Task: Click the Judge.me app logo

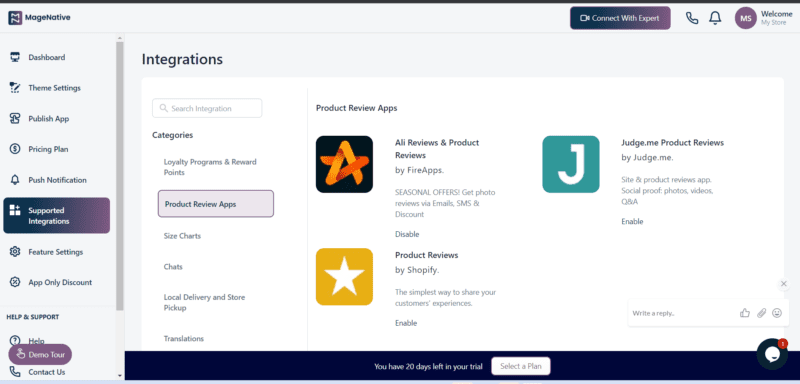Action: (x=570, y=164)
